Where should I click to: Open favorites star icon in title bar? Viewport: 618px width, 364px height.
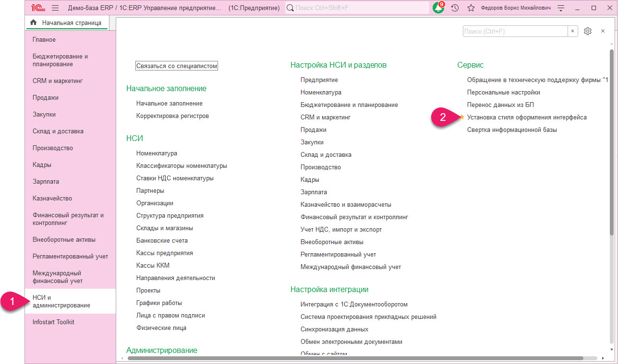click(471, 8)
